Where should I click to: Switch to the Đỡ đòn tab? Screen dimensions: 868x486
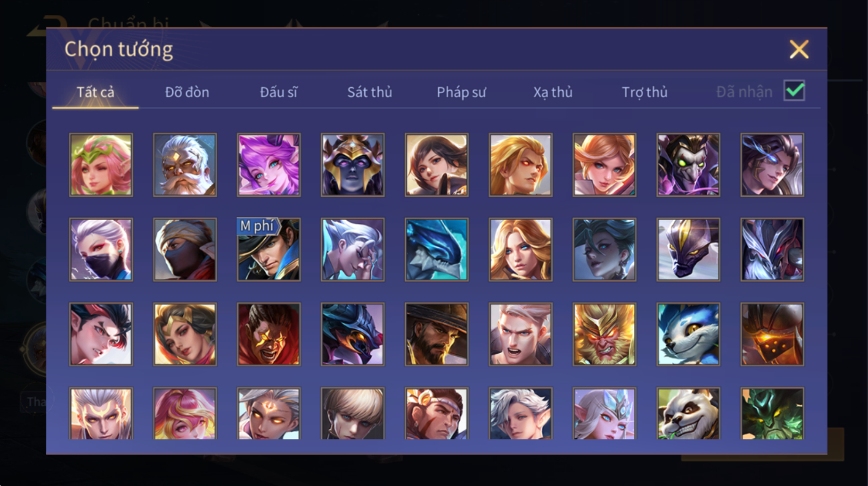coord(187,92)
